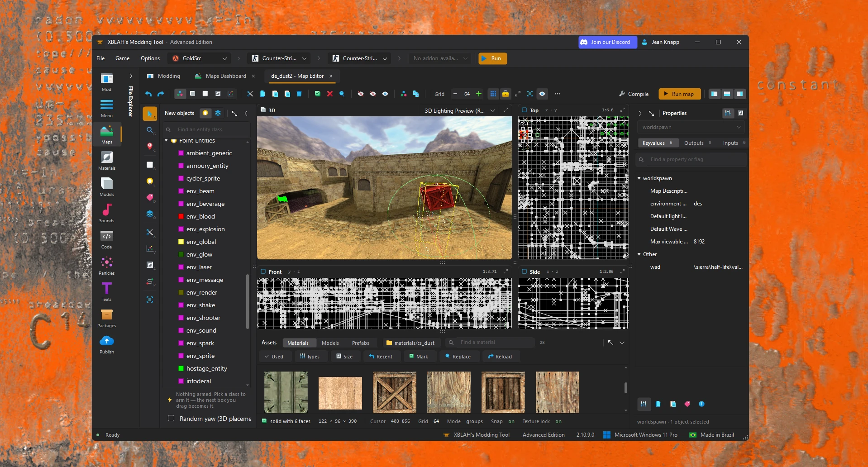Toggle grid visibility button
This screenshot has width=868, height=467.
pos(493,94)
